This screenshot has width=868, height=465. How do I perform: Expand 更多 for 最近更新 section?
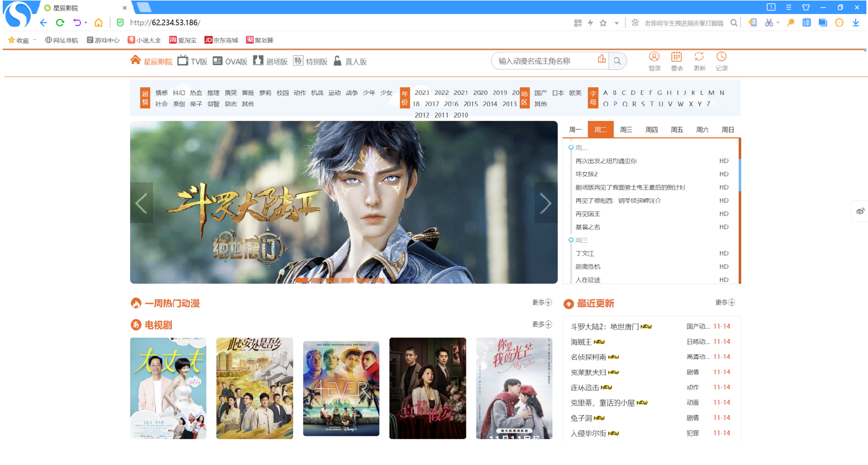(x=725, y=302)
